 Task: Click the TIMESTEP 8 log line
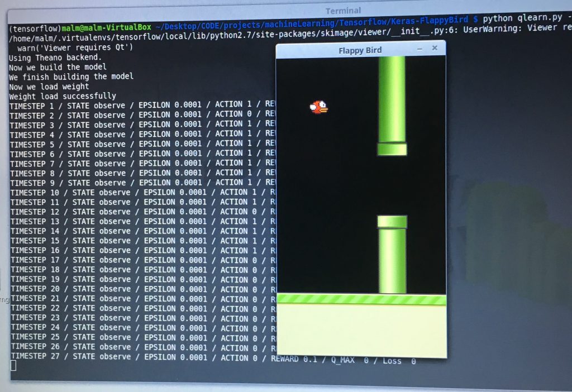pos(142,173)
